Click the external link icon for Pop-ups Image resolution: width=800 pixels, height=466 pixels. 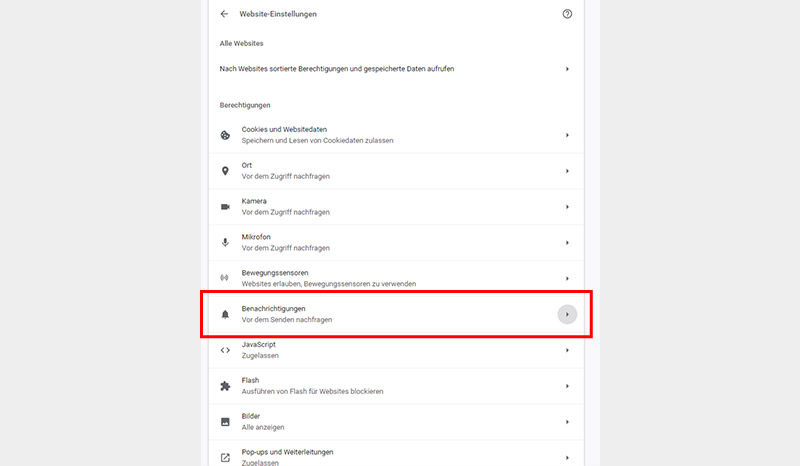[x=225, y=457]
